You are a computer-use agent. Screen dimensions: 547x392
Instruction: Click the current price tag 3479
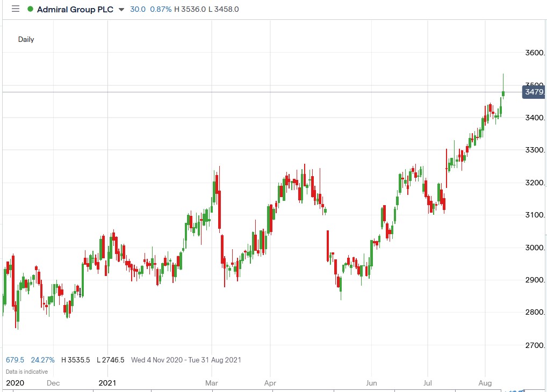[534, 92]
